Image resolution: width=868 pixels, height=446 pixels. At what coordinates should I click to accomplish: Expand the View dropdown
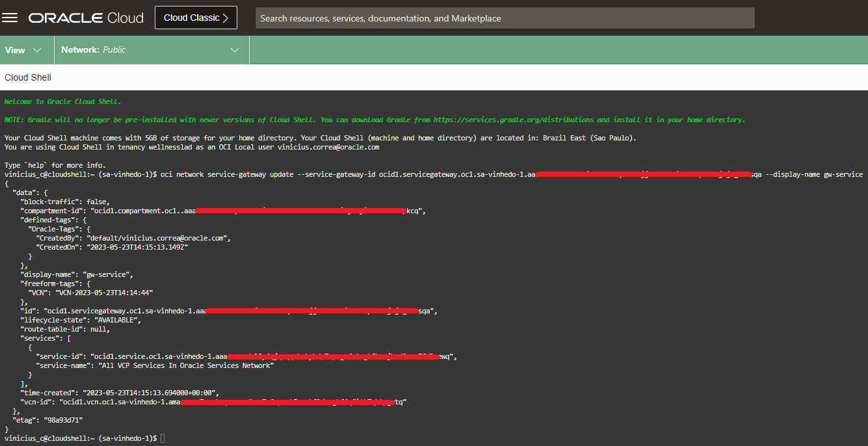coord(26,49)
